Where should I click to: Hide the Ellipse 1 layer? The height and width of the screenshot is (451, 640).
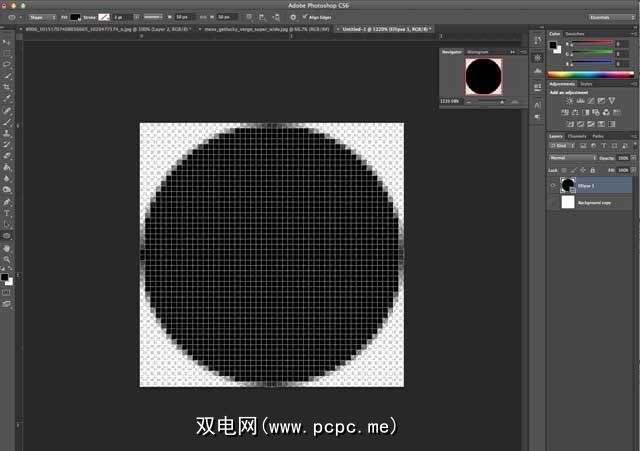point(552,185)
